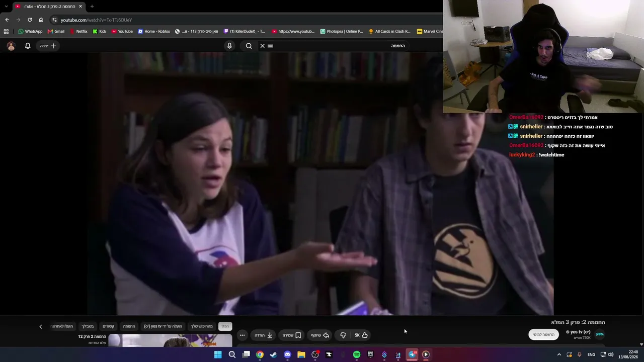Clear the YouTube search query
The image size is (644, 362).
[262, 46]
